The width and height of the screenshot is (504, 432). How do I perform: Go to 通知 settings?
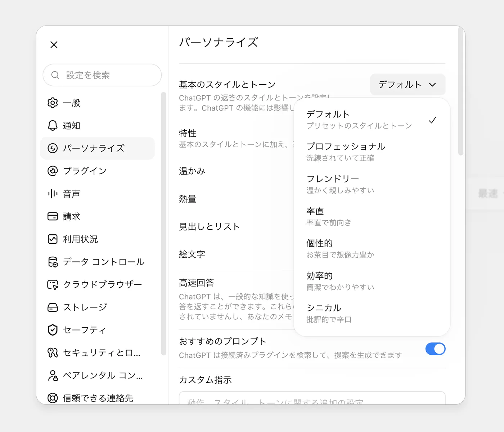coord(98,125)
